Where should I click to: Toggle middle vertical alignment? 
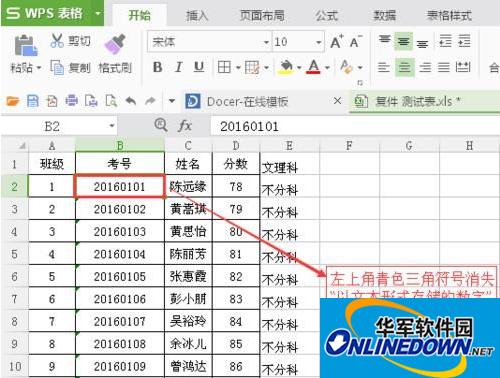pyautogui.click(x=404, y=41)
